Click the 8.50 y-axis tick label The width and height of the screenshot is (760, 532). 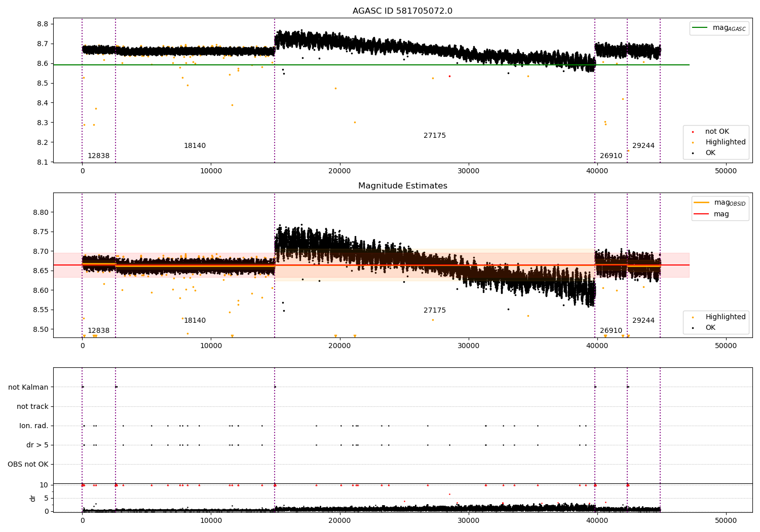click(41, 330)
